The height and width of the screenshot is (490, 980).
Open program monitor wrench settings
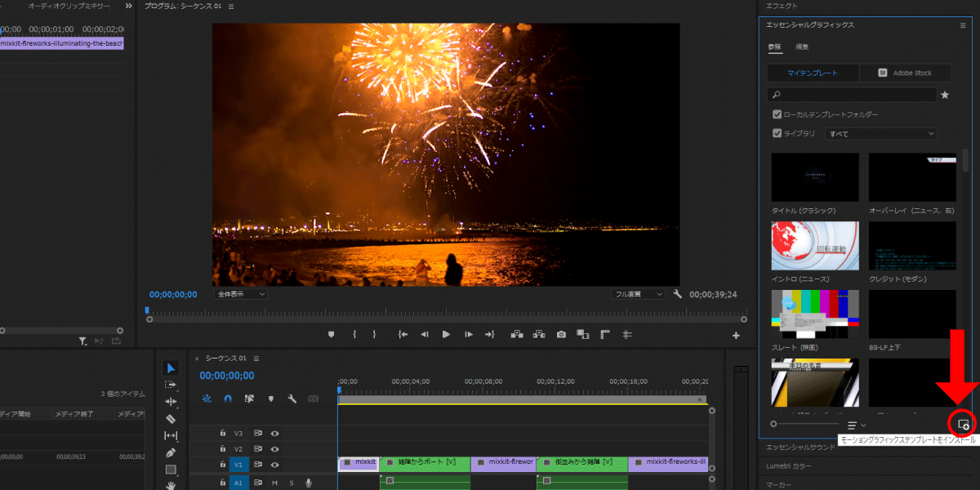(x=678, y=294)
